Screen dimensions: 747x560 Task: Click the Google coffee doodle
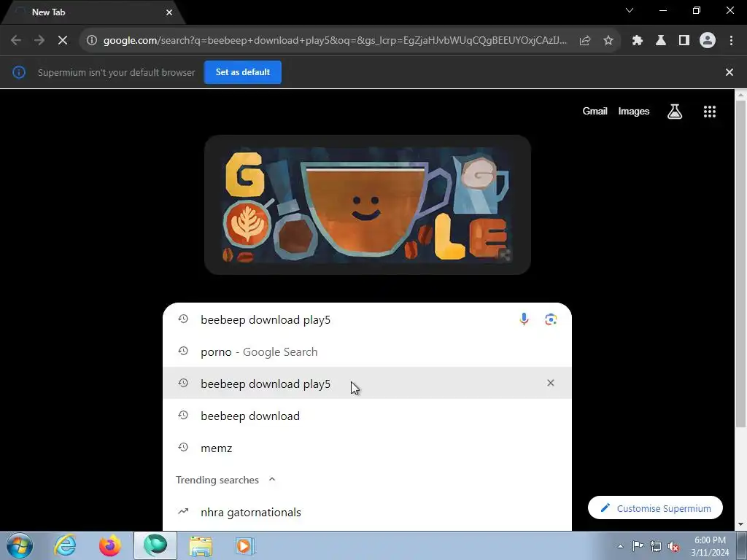(x=368, y=205)
